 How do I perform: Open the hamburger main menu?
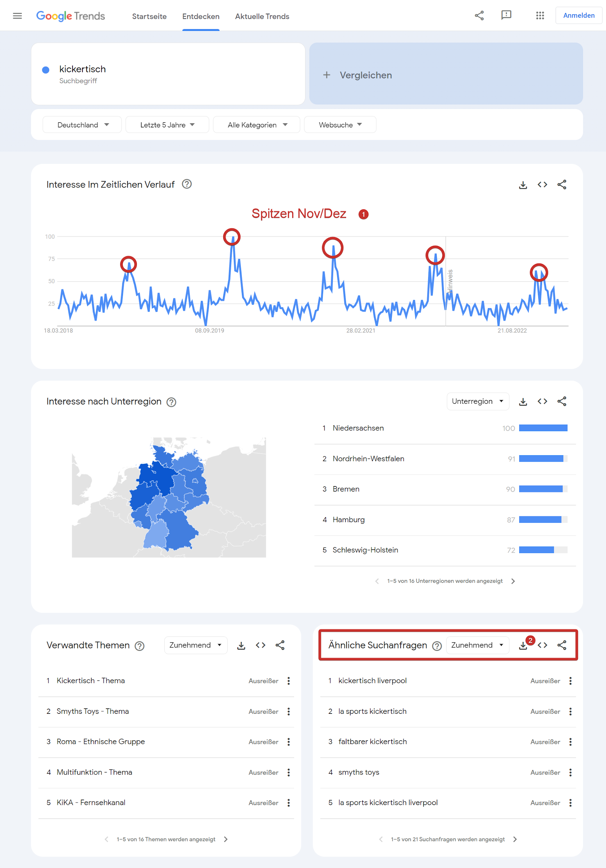pyautogui.click(x=17, y=16)
